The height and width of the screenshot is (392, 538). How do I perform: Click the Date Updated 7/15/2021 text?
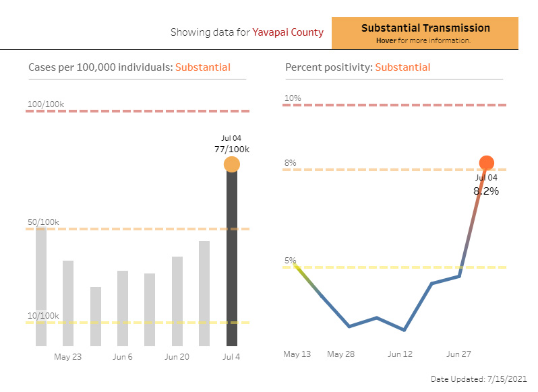click(x=479, y=379)
